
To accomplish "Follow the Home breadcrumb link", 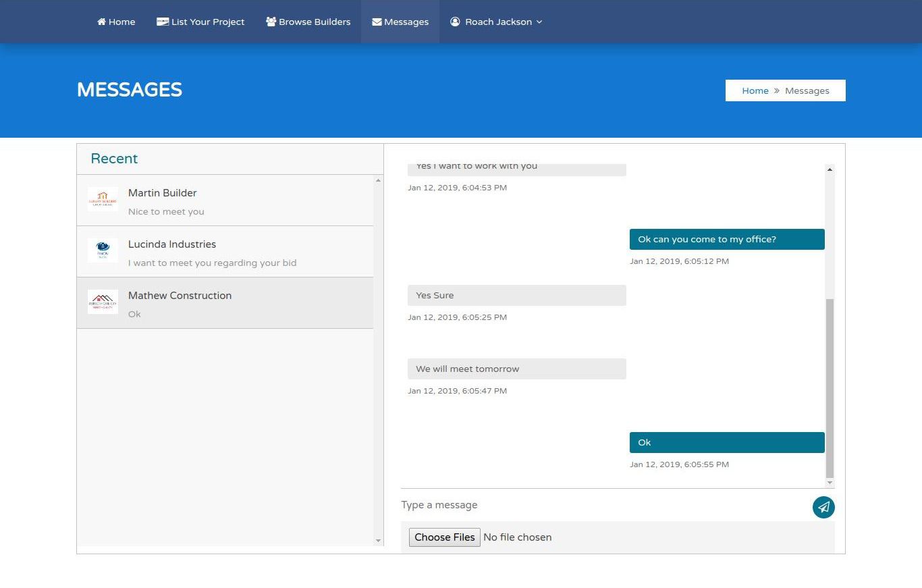I will [755, 90].
